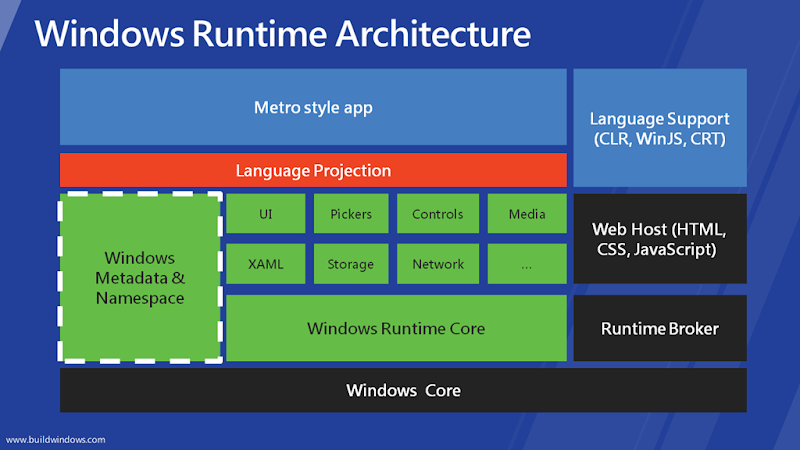Click the Storage block
This screenshot has width=800, height=450.
tap(351, 264)
